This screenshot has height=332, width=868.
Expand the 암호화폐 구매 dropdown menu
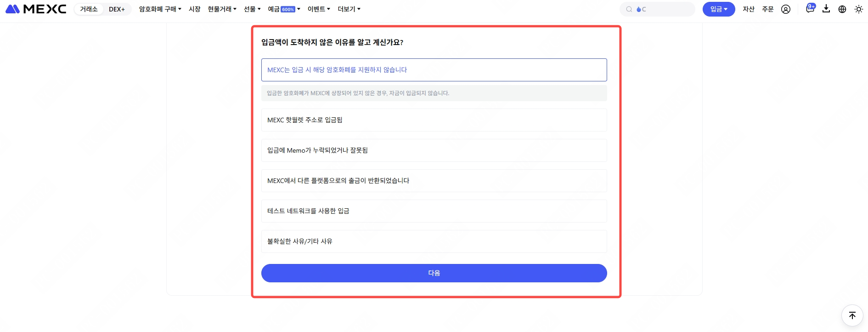(x=160, y=9)
